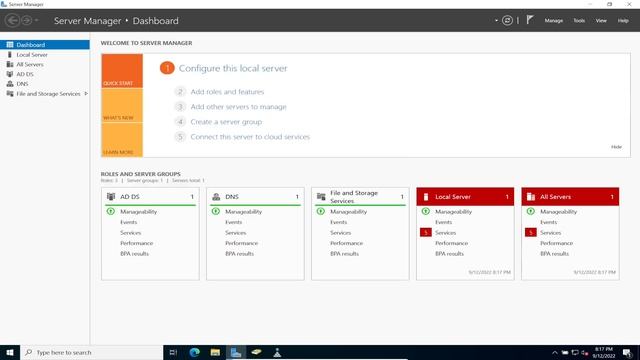The height and width of the screenshot is (360, 640).
Task: Open the View menu
Action: coord(601,20)
